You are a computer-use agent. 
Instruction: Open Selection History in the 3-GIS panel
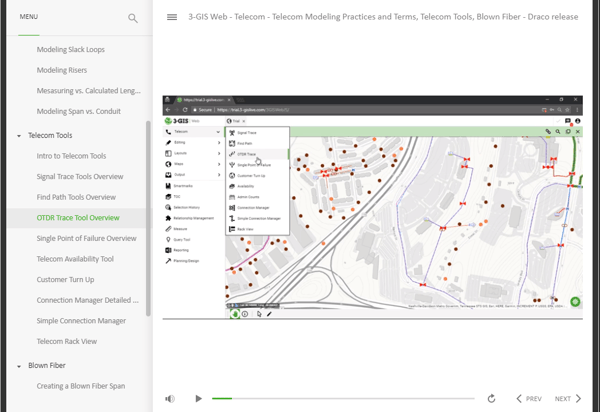pyautogui.click(x=182, y=207)
